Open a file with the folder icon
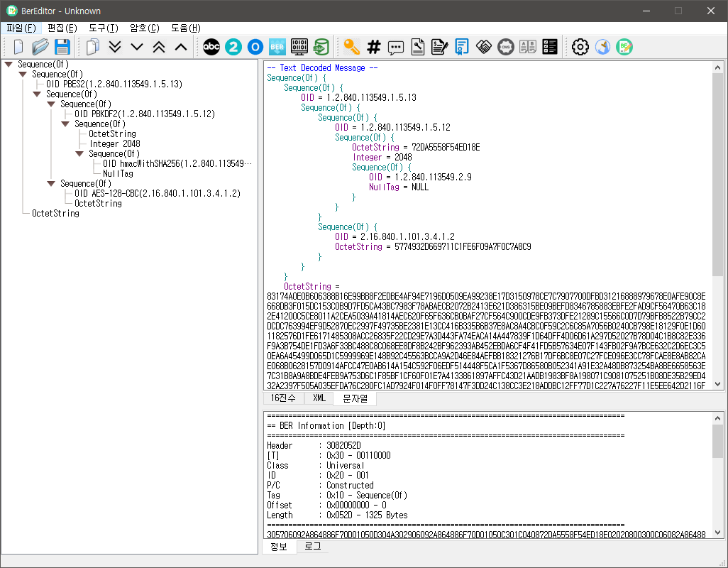Screen dimensions: 728x568 pos(40,47)
